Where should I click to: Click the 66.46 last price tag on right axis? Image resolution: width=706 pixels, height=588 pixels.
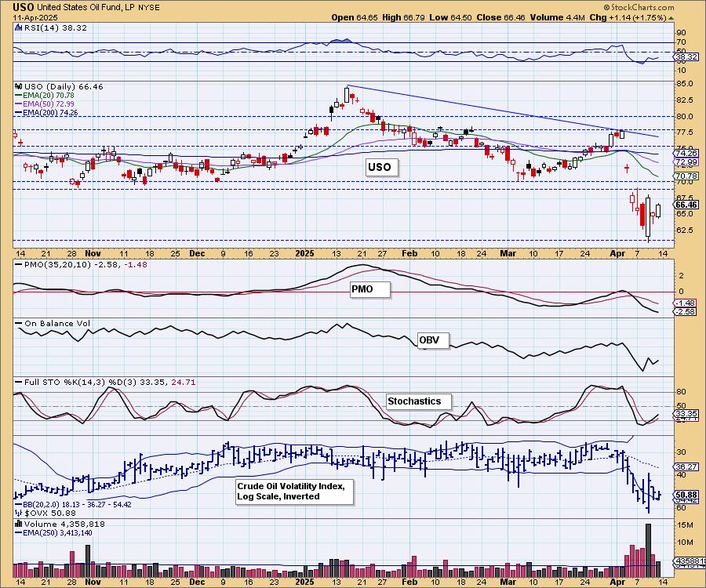686,205
